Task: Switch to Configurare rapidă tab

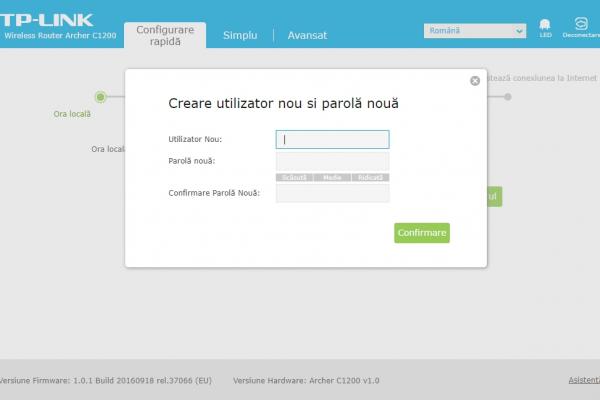Action: [165, 35]
